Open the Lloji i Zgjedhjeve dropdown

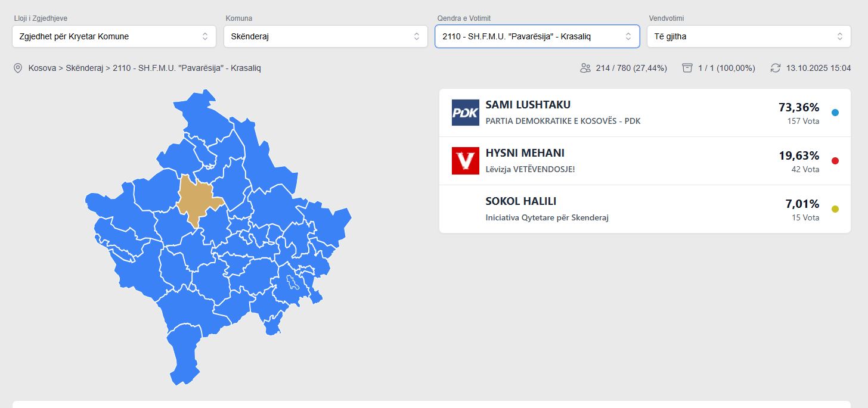click(114, 36)
